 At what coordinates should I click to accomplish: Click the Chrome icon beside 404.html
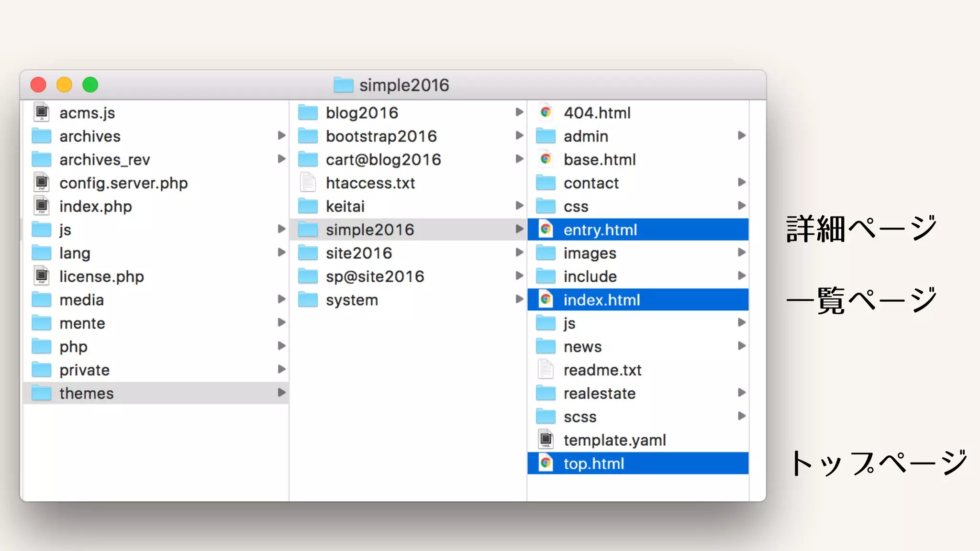point(546,112)
